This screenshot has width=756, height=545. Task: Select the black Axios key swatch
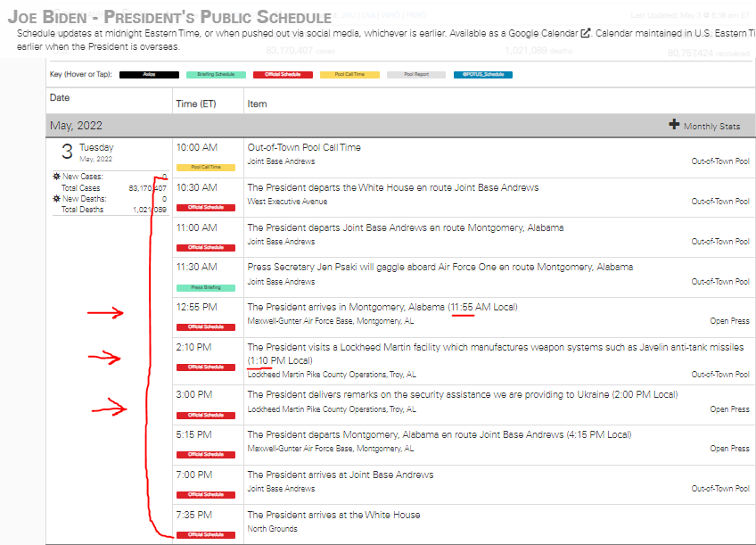tap(149, 75)
